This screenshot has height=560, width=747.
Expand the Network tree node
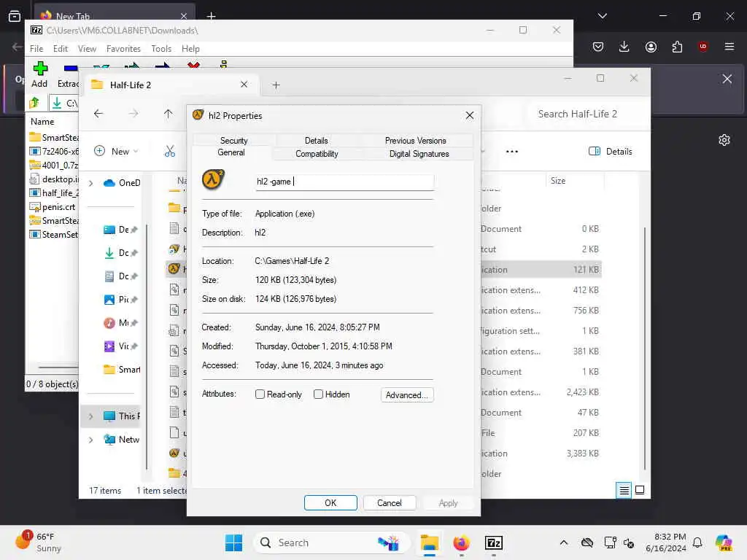click(90, 440)
